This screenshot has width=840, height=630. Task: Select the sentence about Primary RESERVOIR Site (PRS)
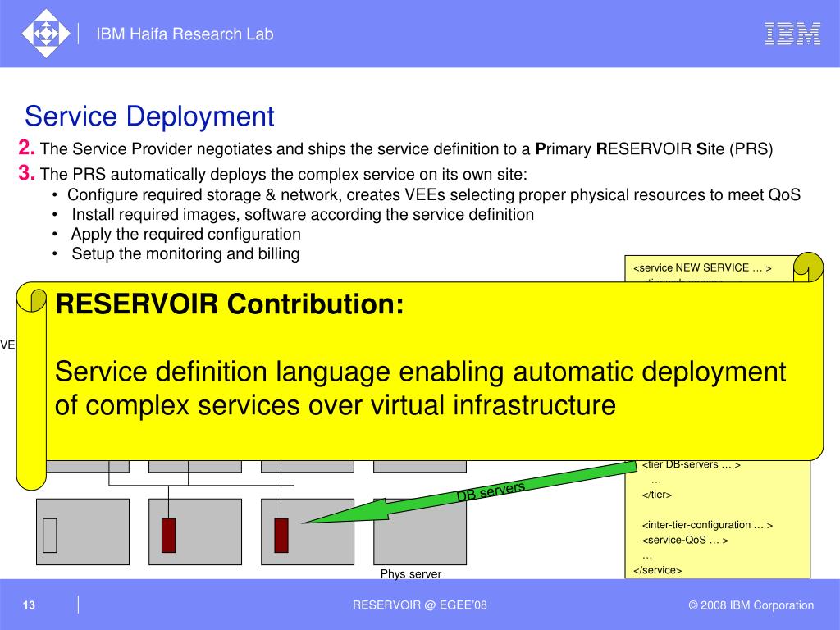pyautogui.click(x=406, y=149)
